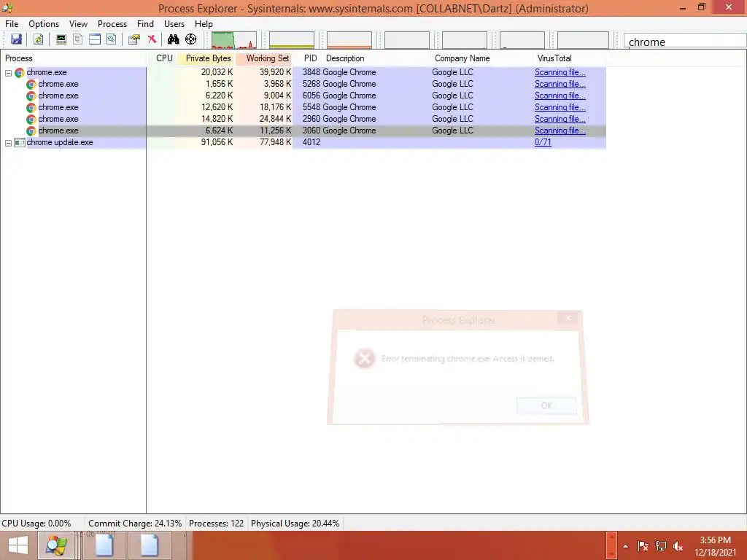747x560 pixels.
Task: Toggle the Show Lower Pane toolbar icon
Action: pos(95,39)
